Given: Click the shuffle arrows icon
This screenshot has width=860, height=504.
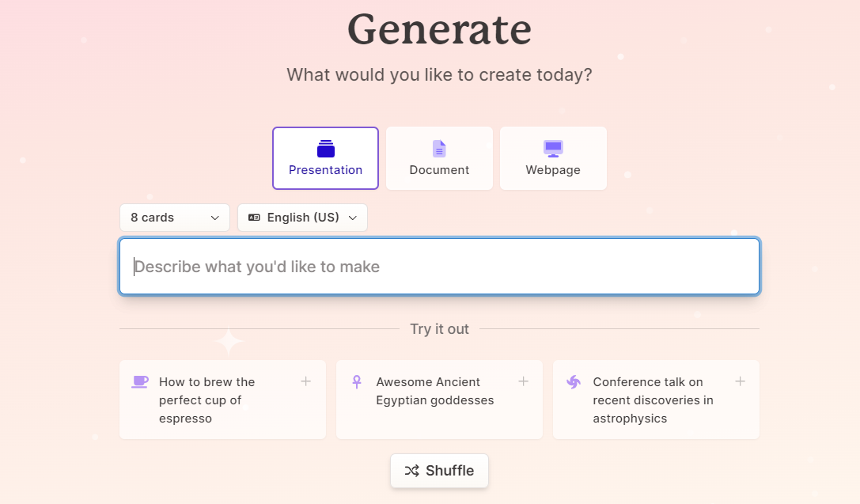Looking at the screenshot, I should click(x=412, y=471).
